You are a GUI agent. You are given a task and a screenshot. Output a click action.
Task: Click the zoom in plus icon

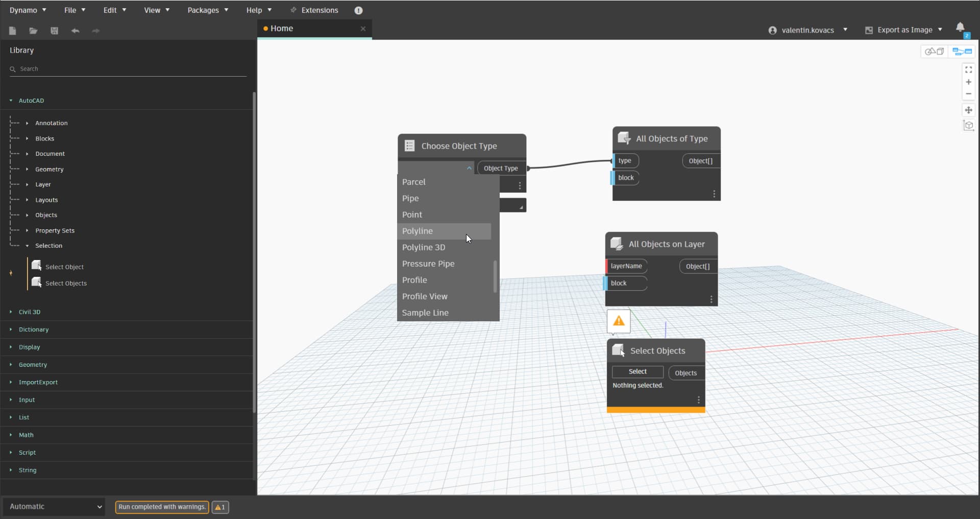[968, 82]
